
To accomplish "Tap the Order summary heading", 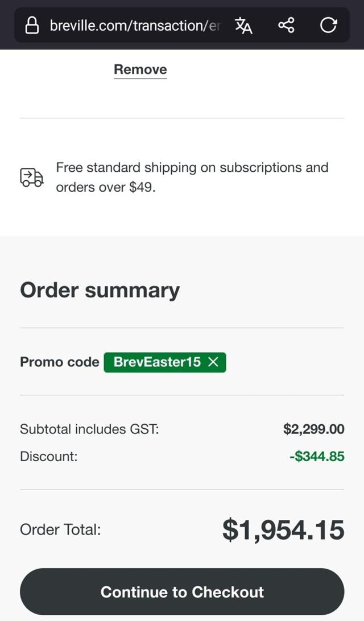I will coord(100,290).
